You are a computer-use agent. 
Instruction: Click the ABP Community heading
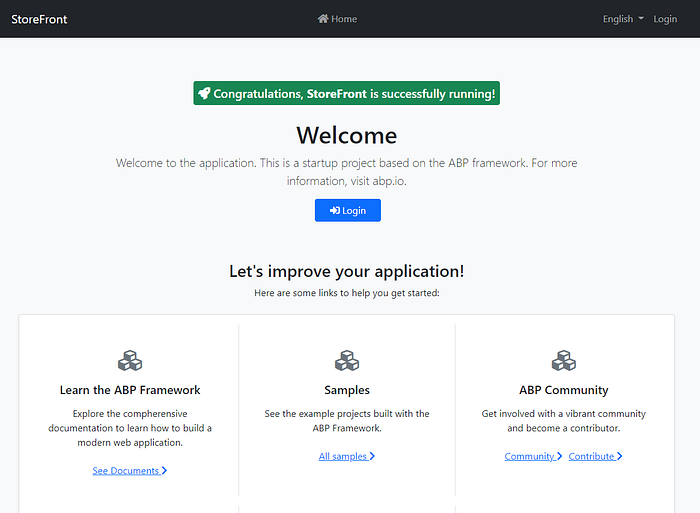(x=564, y=390)
